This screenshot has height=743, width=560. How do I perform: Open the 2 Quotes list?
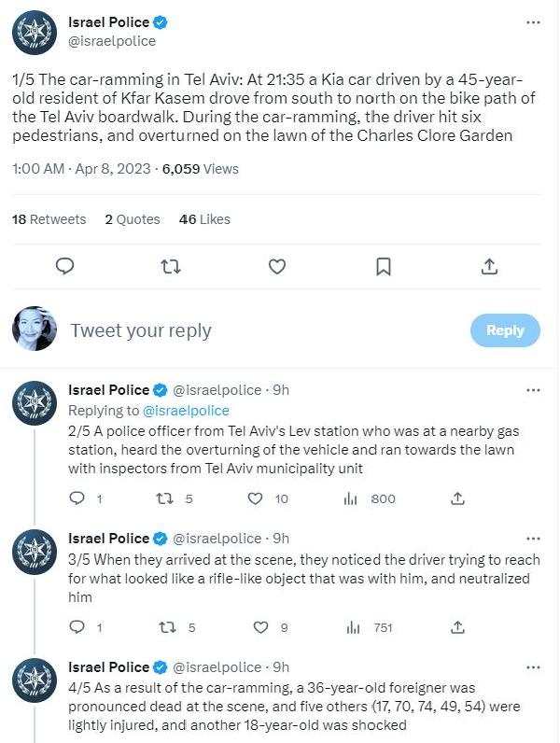tap(132, 219)
